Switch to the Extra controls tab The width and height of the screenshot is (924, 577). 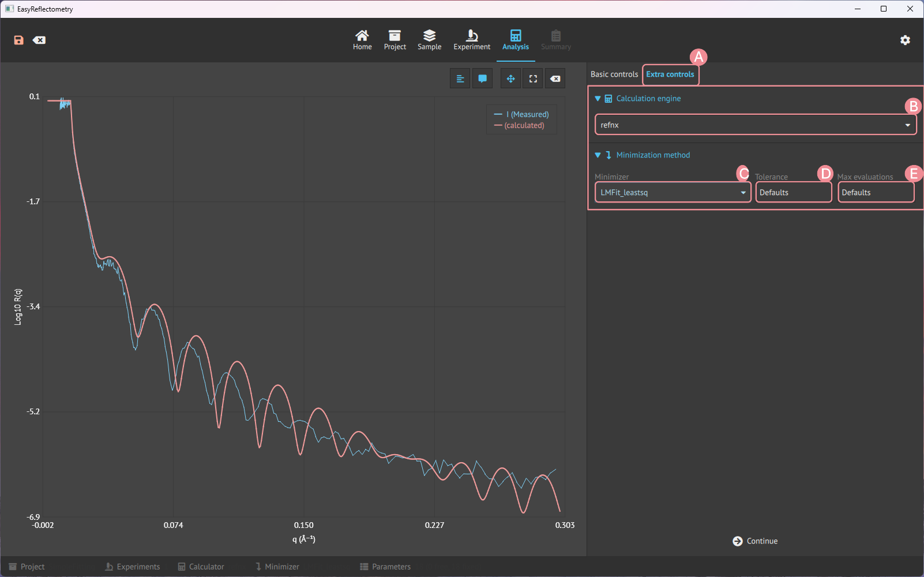pos(670,74)
